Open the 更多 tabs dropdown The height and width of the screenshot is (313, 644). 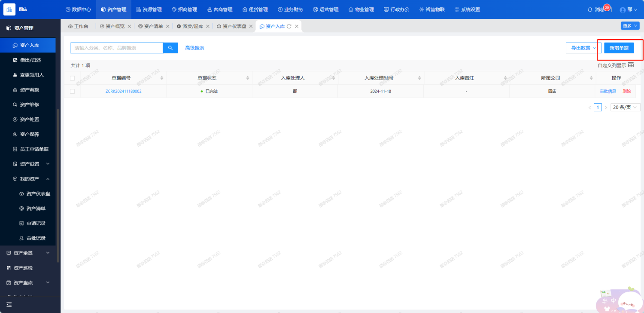tap(630, 26)
